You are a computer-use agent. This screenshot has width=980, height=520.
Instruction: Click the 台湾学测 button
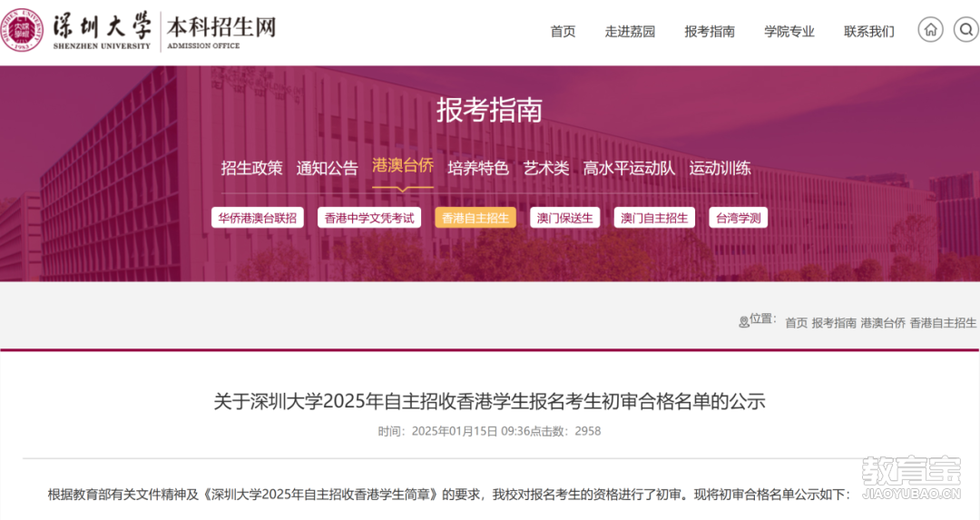tap(738, 218)
